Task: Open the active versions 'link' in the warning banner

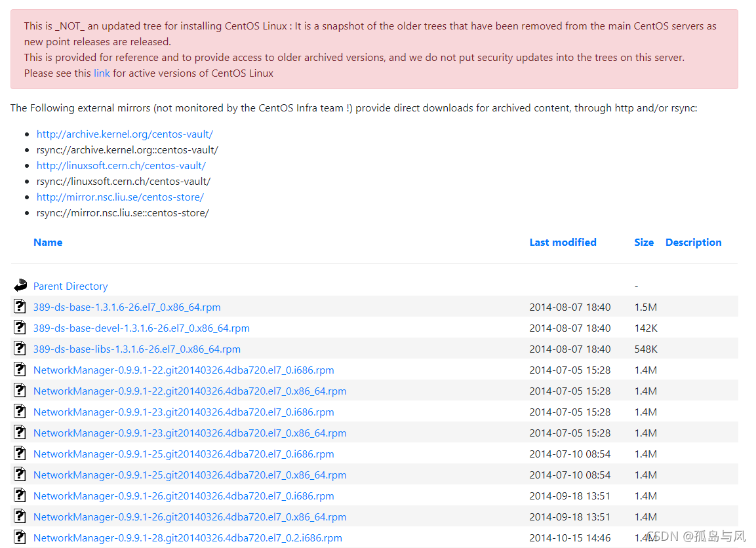Action: click(102, 73)
